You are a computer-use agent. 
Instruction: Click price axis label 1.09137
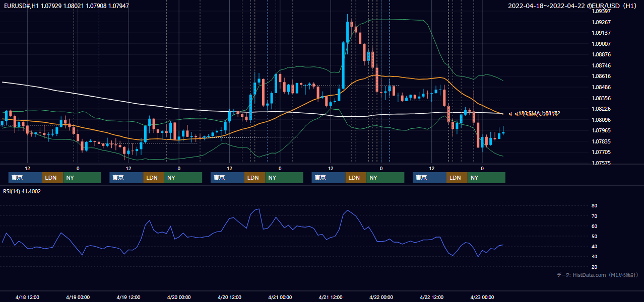pos(601,33)
